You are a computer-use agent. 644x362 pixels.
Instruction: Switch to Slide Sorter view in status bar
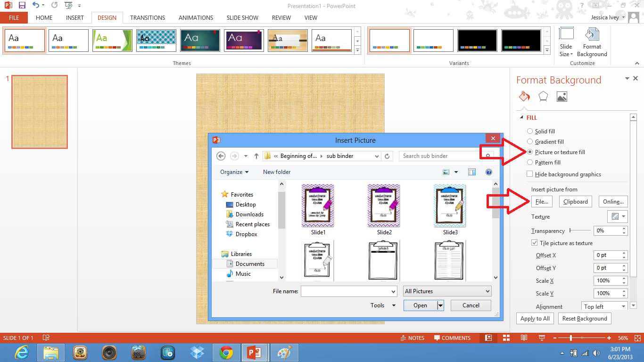[506, 338]
